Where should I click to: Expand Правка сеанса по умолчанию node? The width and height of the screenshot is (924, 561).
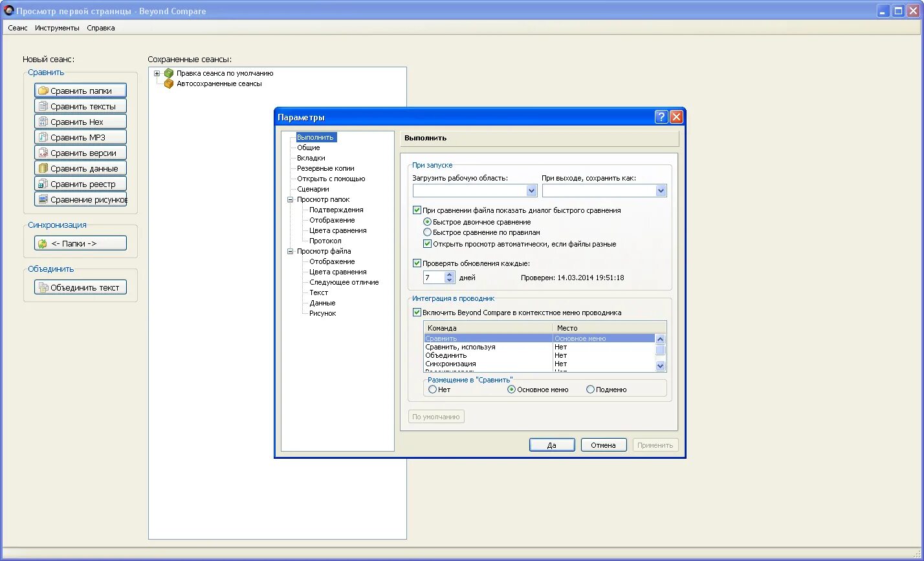click(x=157, y=73)
